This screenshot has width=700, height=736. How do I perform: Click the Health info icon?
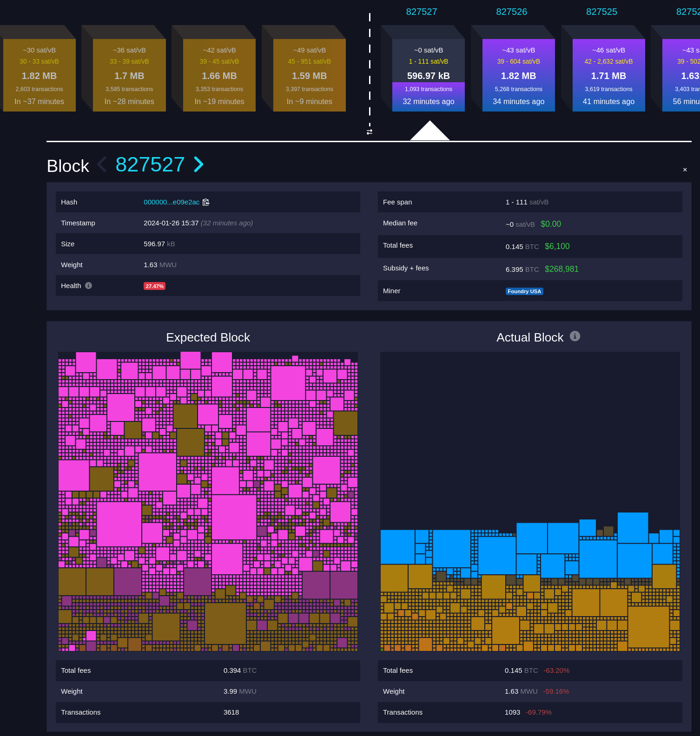click(x=88, y=286)
